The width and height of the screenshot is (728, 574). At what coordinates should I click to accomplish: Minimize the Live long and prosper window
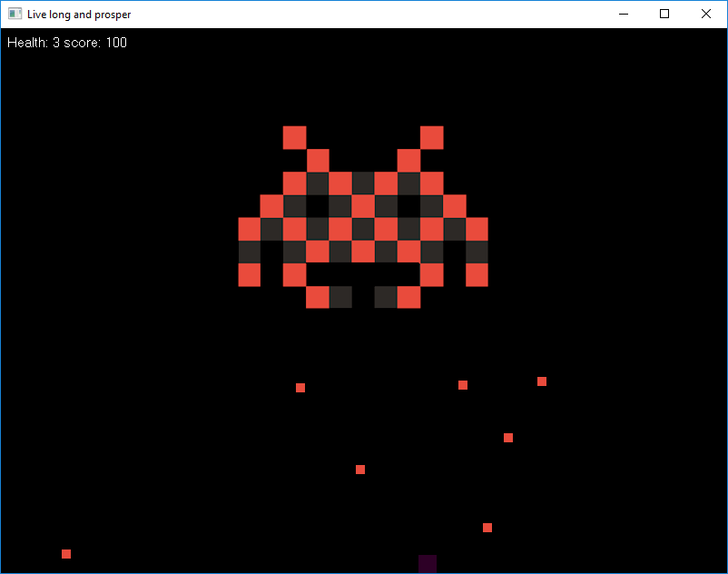coord(624,14)
